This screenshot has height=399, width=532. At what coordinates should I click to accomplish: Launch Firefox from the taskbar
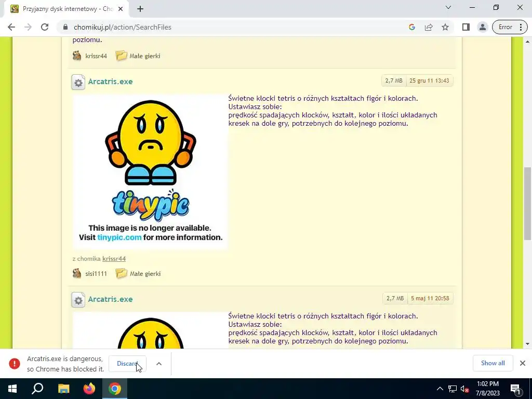coord(89,389)
